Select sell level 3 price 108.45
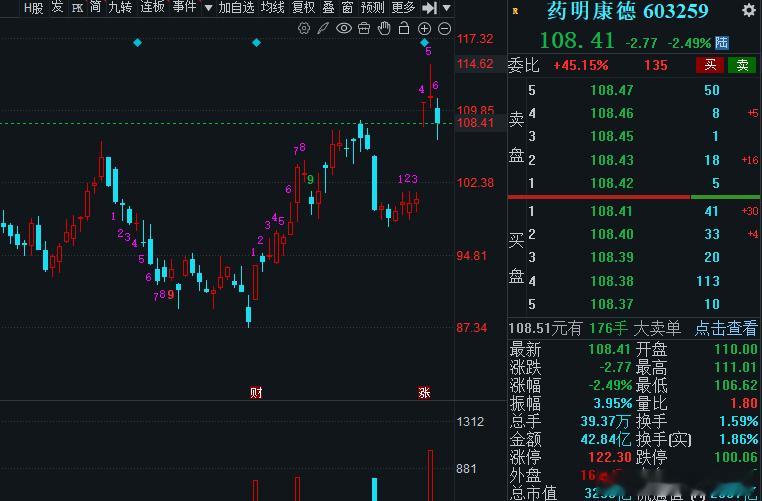 pos(612,136)
